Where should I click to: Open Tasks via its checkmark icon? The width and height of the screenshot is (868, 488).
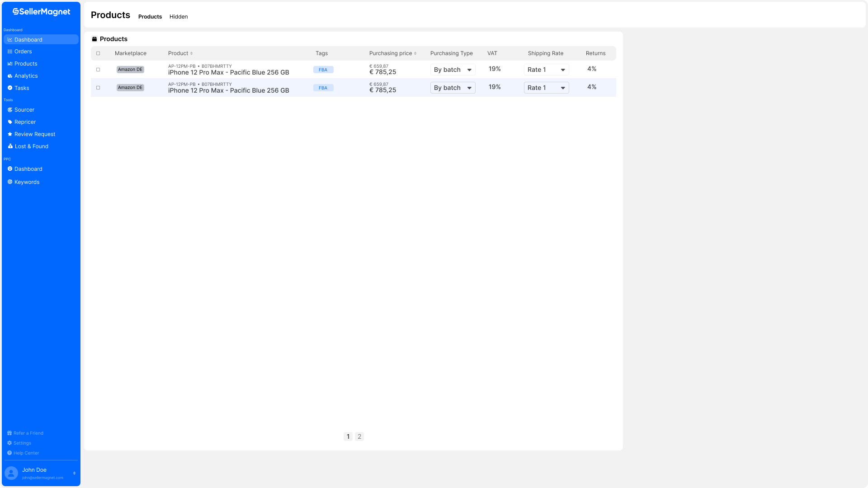pyautogui.click(x=9, y=88)
